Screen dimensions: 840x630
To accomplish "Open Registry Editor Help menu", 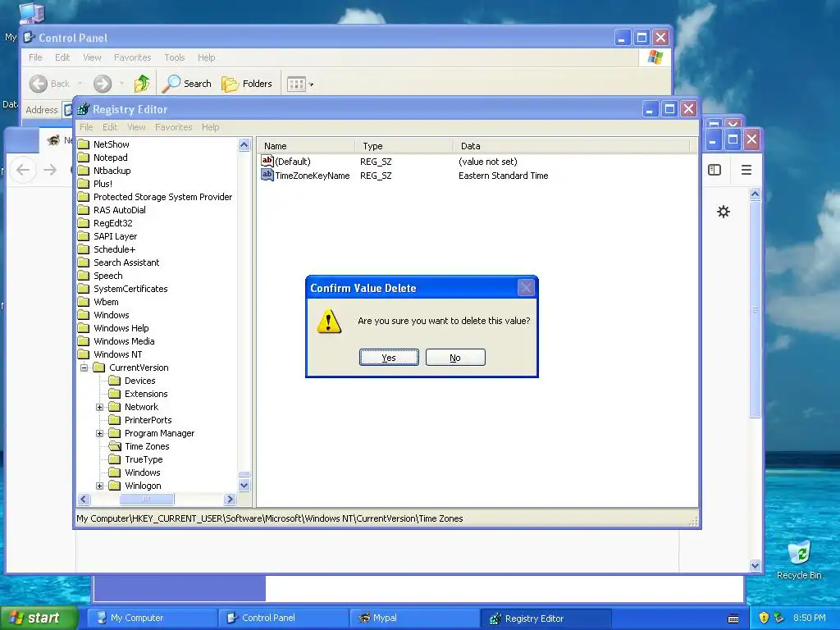I will click(211, 127).
